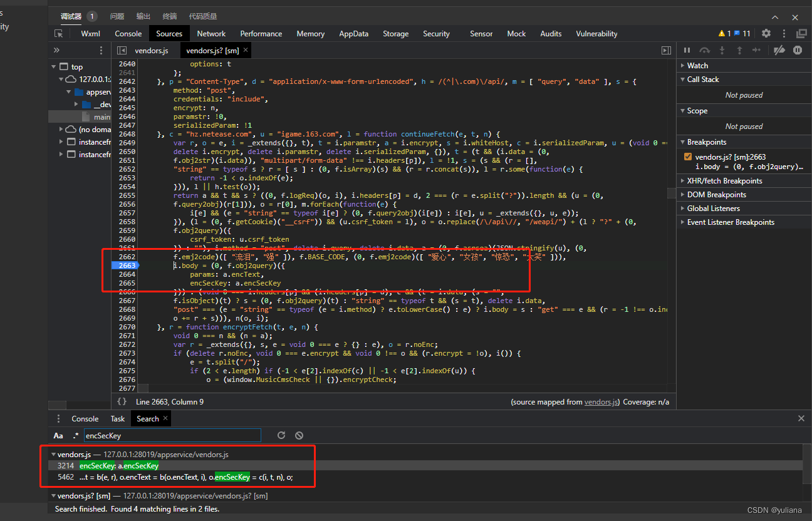812x521 pixels.
Task: Hide the debugger sidebar toggle icon
Action: tap(666, 50)
